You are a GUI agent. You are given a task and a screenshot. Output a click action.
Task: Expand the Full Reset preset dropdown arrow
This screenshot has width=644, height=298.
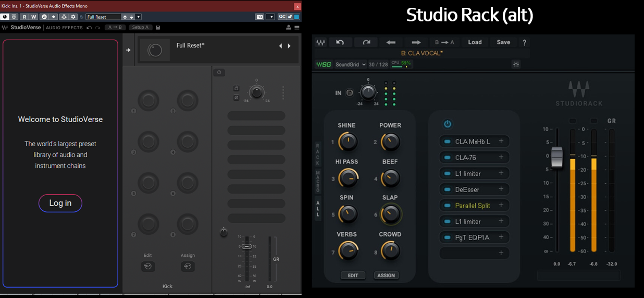pos(138,17)
